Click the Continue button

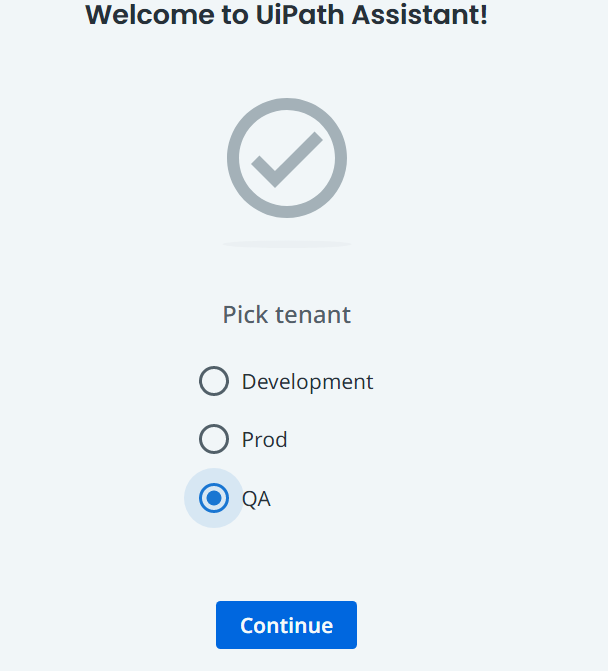pos(286,625)
